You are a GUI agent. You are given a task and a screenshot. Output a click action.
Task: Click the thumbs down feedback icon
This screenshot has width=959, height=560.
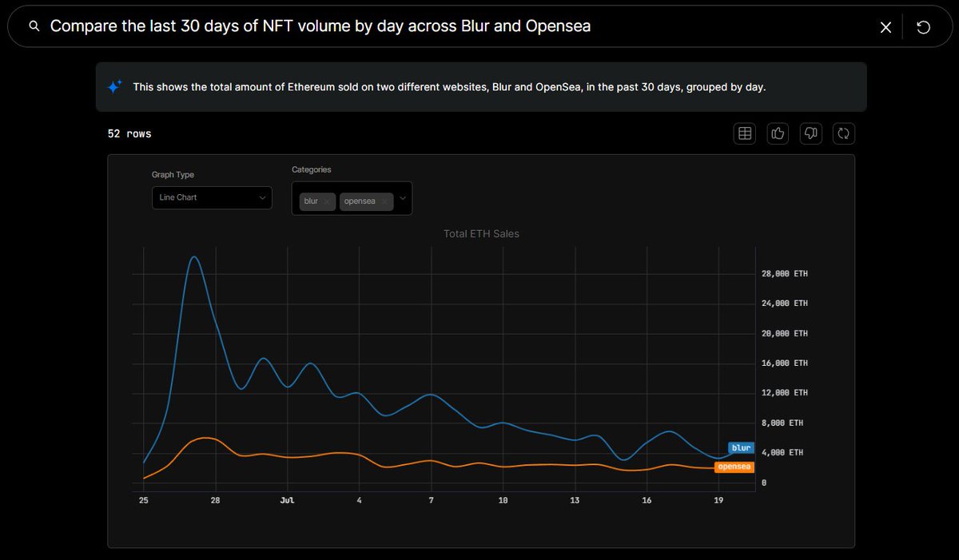click(x=810, y=133)
